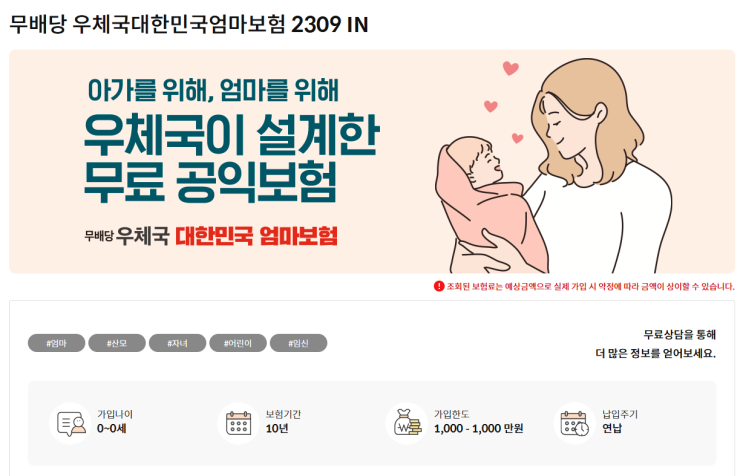
Task: Click the middle pink heart in banner
Action: click(x=490, y=106)
